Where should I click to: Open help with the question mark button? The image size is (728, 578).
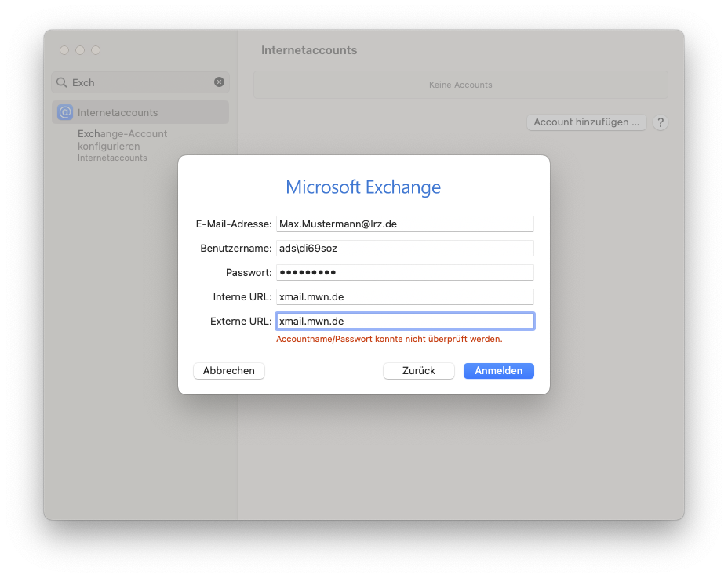coord(661,122)
